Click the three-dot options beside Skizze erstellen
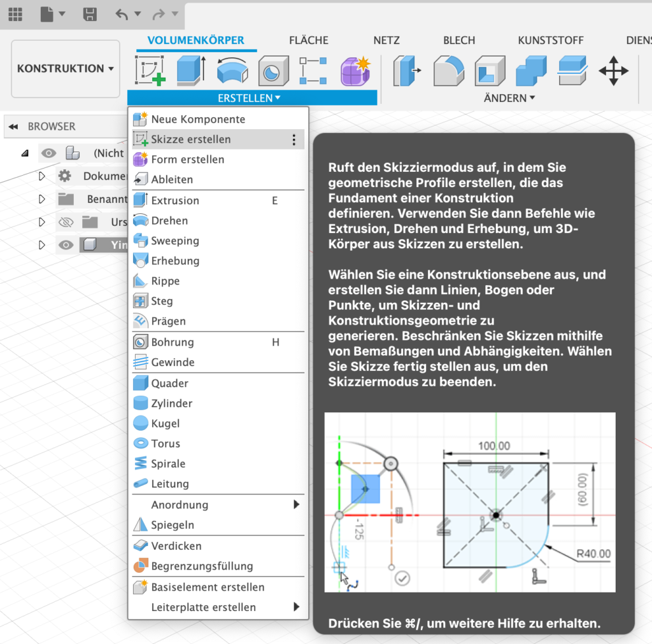Viewport: 652px width, 644px height. pyautogui.click(x=294, y=140)
